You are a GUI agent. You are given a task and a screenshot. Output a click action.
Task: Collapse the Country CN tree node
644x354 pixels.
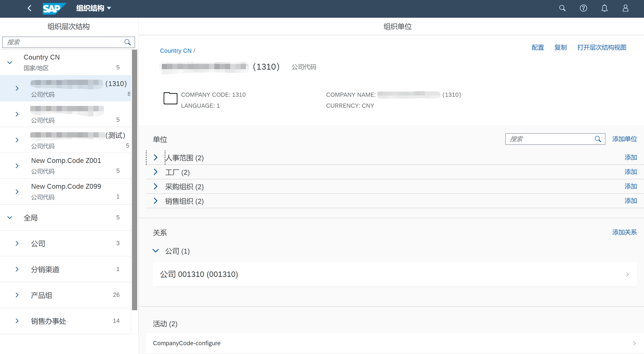click(9, 62)
